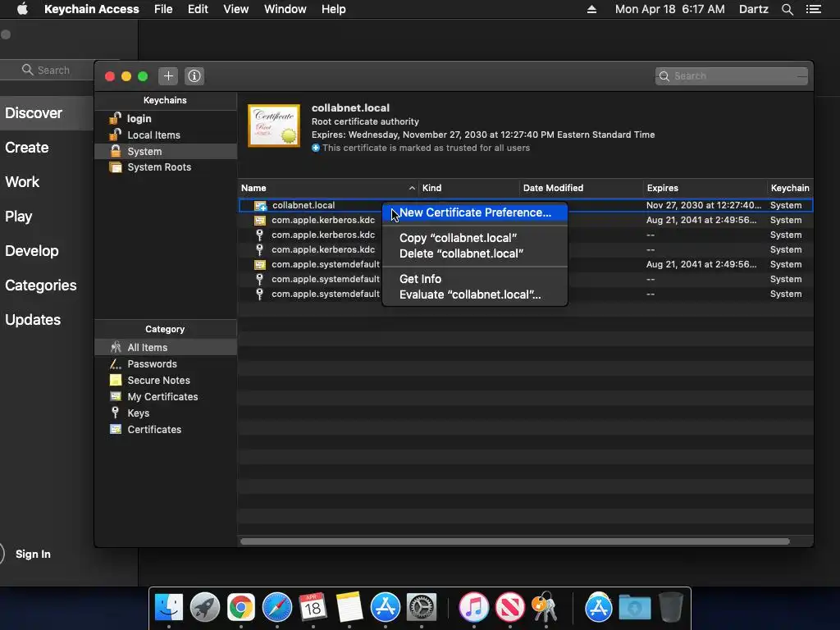Open Launchpad from the Dock
Viewport: 840px width, 630px height.
pyautogui.click(x=204, y=608)
